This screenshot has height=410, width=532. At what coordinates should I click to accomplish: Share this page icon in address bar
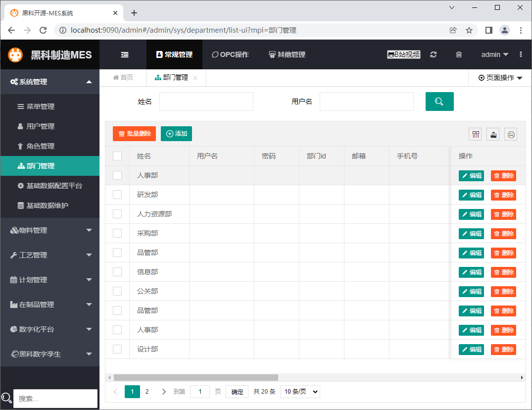(x=453, y=30)
